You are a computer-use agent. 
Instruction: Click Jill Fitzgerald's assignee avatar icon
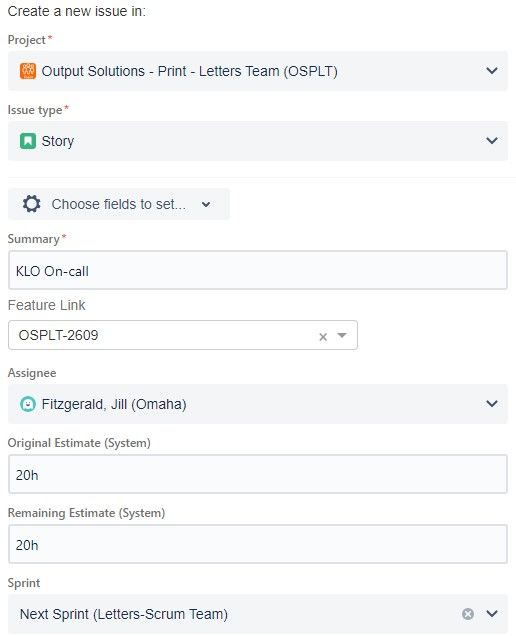(28, 404)
